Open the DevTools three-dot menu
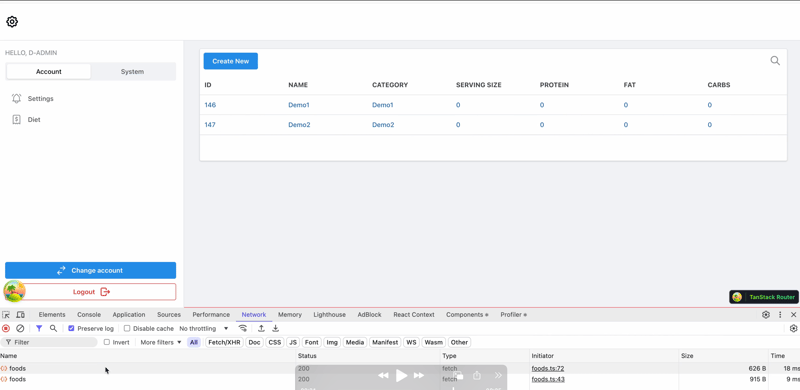The height and width of the screenshot is (390, 800). tap(780, 315)
